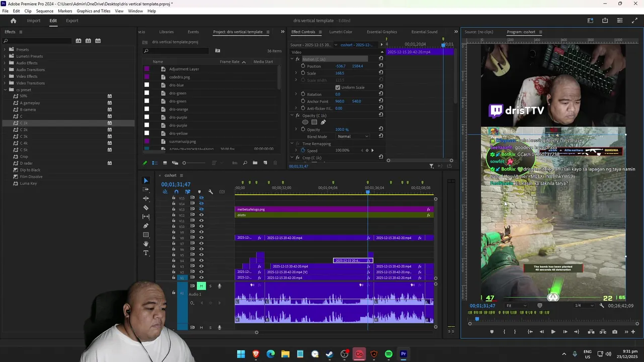Click Go to In in Program monitor
This screenshot has width=644, height=362.
(530, 332)
